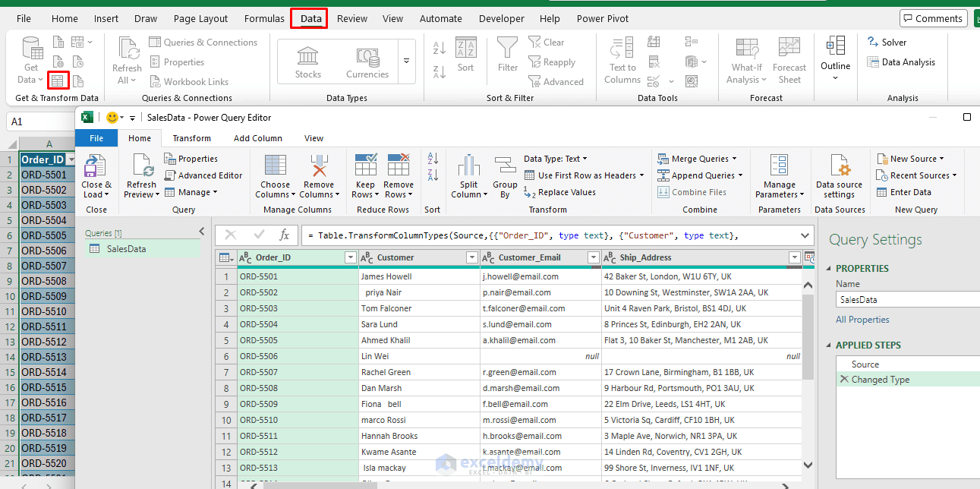
Task: Click Choose Columns icon
Action: [x=275, y=166]
